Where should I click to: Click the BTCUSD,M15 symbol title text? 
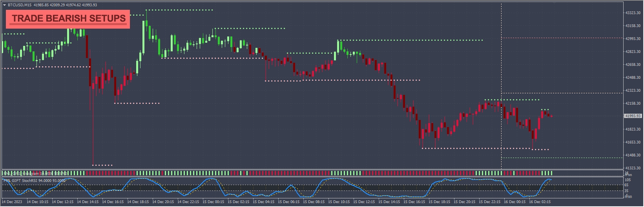tap(20, 5)
